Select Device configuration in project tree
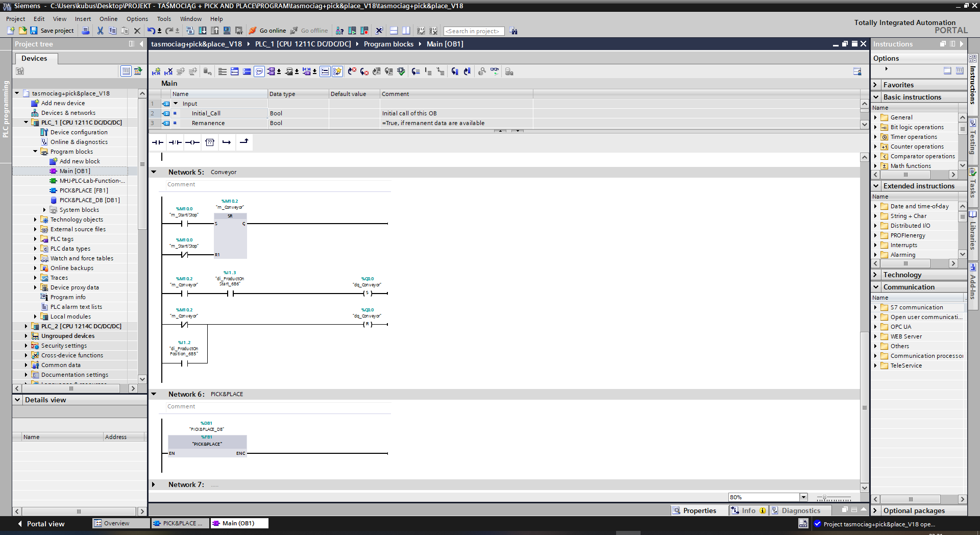The width and height of the screenshot is (980, 535). pyautogui.click(x=79, y=132)
